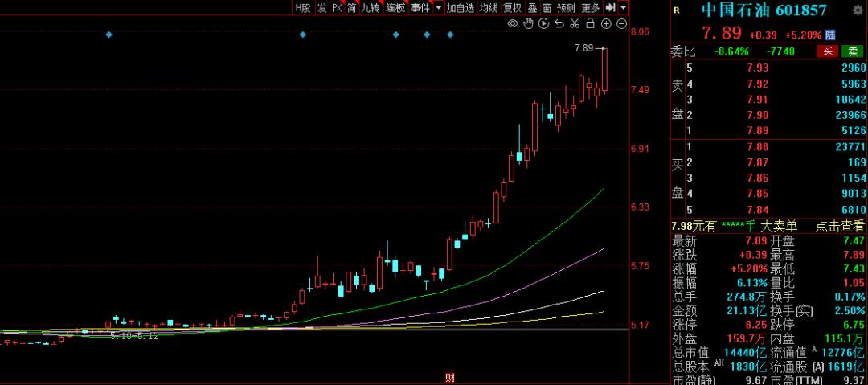Viewport: 868px width, 385px height.
Task: Open the gear settings beside 601857
Action: (857, 10)
